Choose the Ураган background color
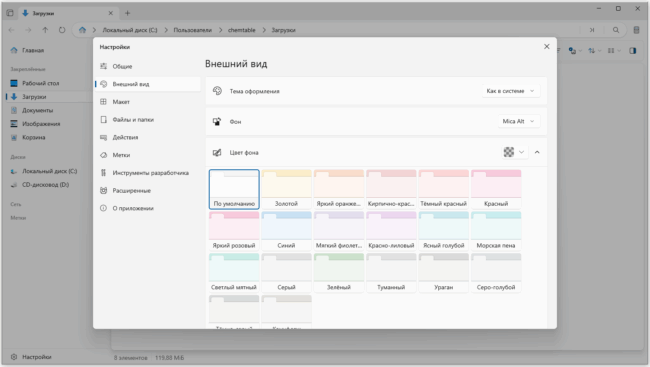Image resolution: width=650 pixels, height=367 pixels. point(444,273)
